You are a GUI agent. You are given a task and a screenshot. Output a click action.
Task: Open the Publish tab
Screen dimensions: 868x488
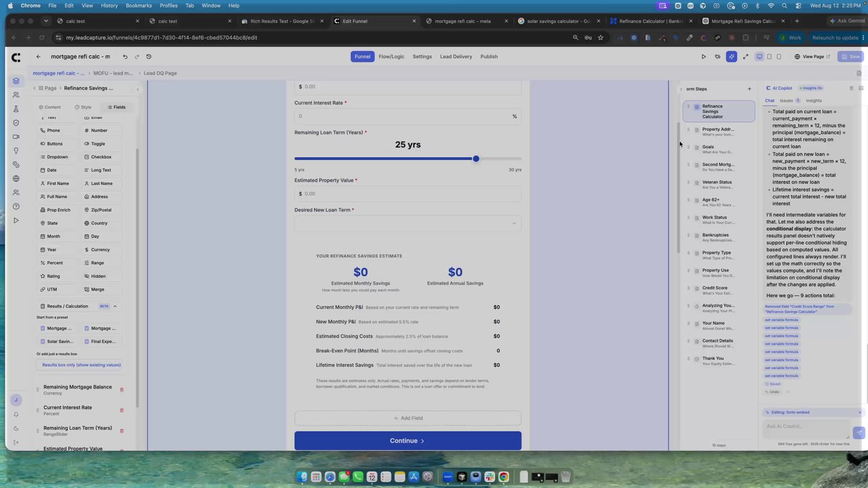pyautogui.click(x=489, y=56)
